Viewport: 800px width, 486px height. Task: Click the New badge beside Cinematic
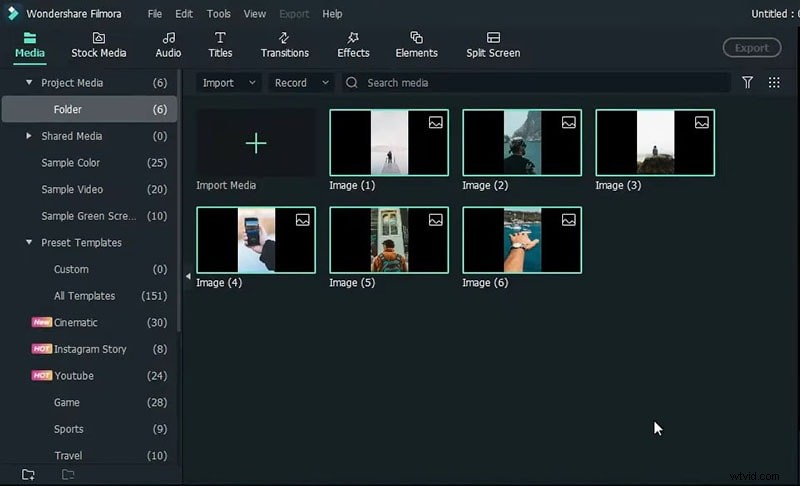(x=42, y=322)
